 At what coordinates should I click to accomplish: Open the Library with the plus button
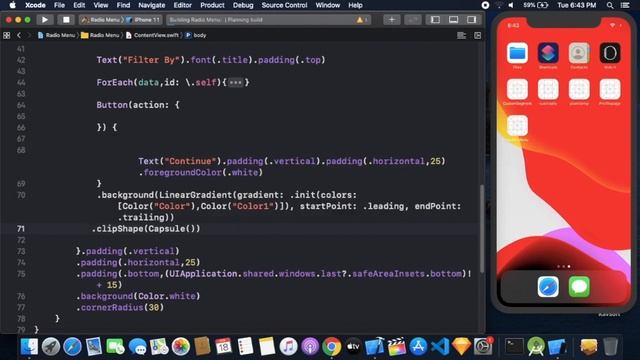coord(391,20)
